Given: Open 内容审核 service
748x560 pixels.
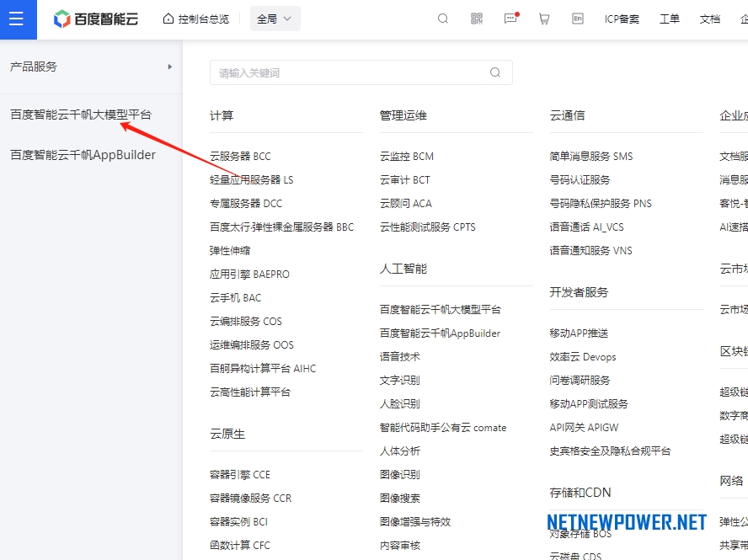Looking at the screenshot, I should point(400,546).
